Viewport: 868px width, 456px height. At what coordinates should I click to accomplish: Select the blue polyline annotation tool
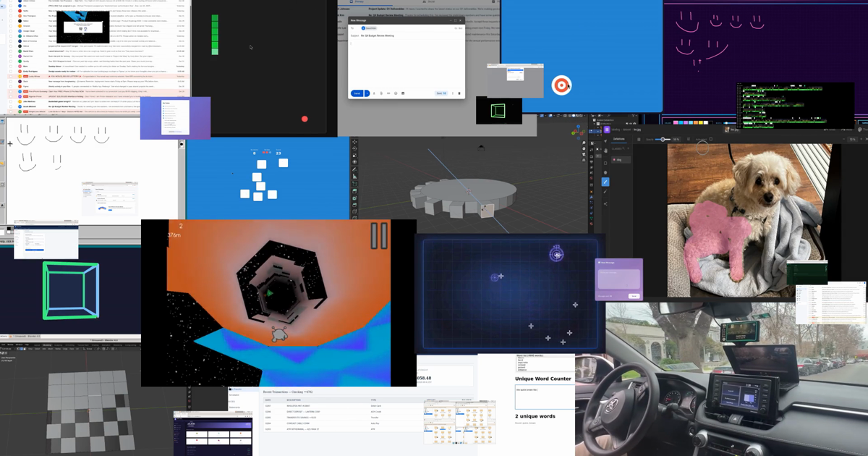(x=605, y=182)
